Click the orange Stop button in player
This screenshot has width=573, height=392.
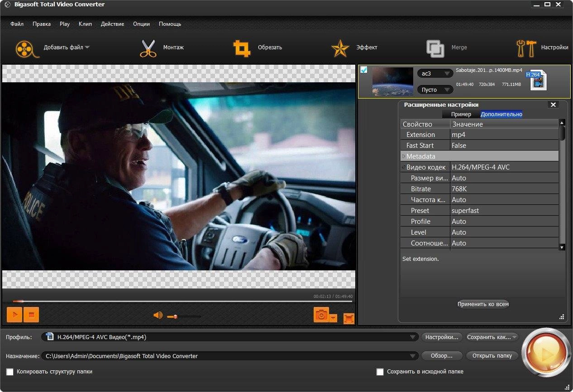point(31,315)
